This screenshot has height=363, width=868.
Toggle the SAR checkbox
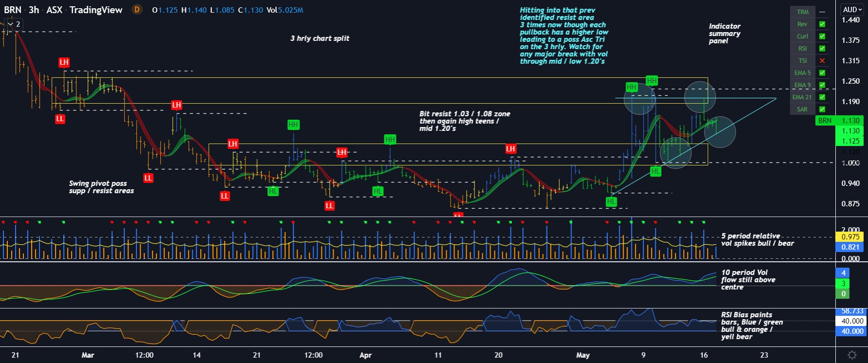point(822,109)
